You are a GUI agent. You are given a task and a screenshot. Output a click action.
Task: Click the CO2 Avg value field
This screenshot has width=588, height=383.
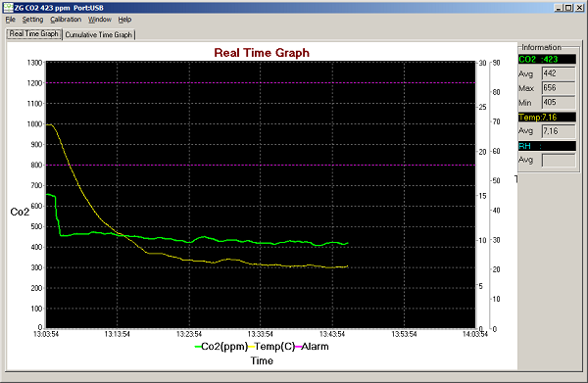pyautogui.click(x=559, y=73)
